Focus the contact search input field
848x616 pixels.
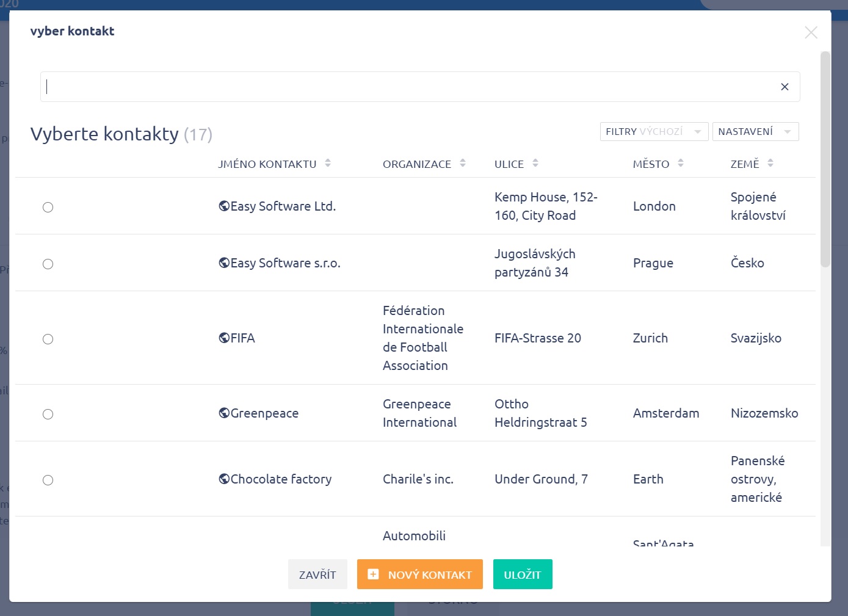pos(409,87)
